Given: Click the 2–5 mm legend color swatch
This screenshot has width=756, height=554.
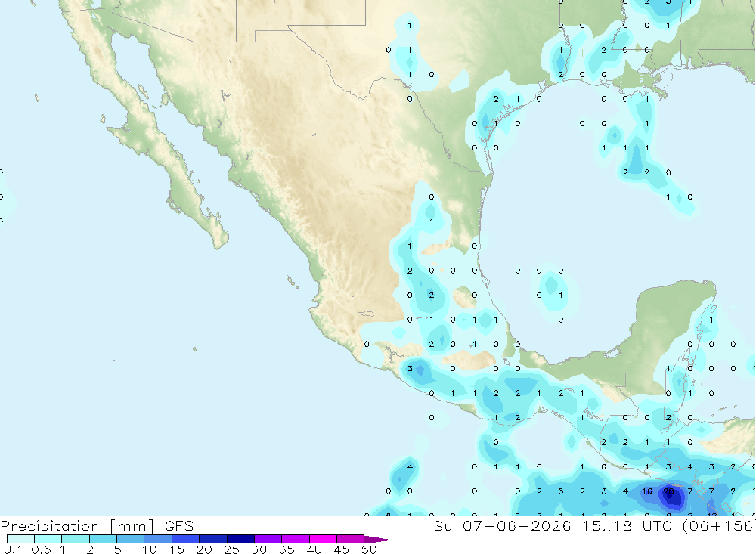Looking at the screenshot, I should pos(103,539).
